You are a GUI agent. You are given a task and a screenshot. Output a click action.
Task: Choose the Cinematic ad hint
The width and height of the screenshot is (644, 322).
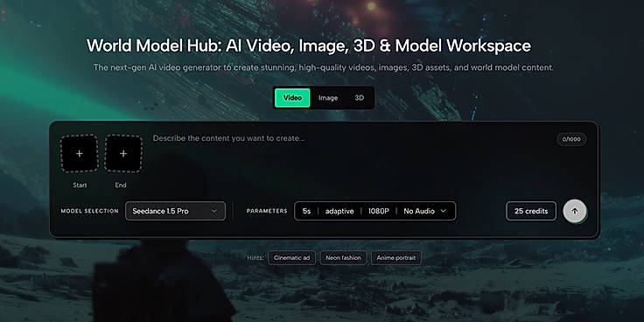point(291,258)
